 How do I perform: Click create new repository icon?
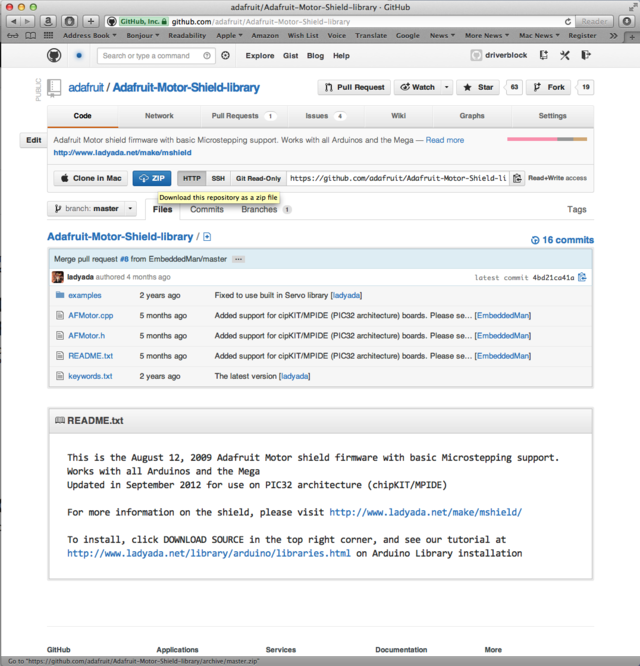(x=544, y=55)
